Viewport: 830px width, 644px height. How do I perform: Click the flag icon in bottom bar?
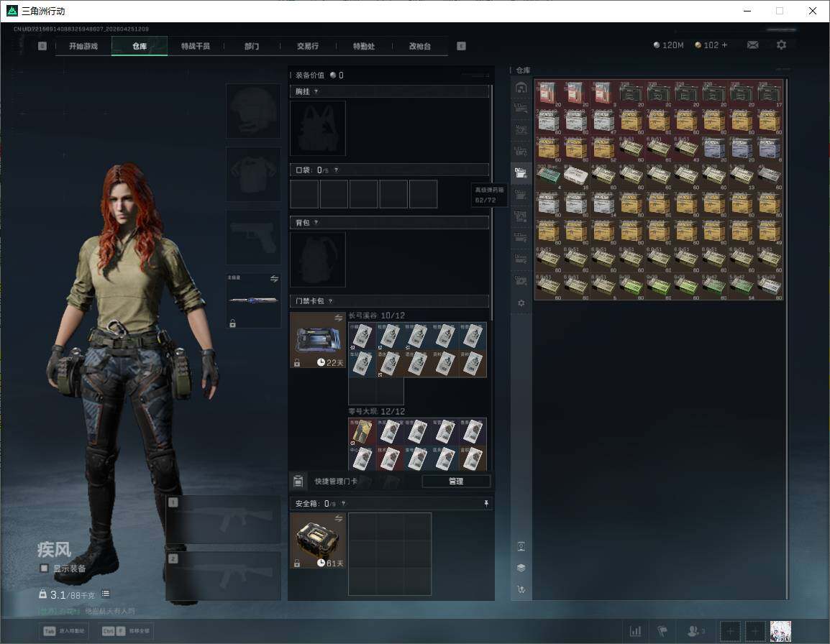pos(662,631)
